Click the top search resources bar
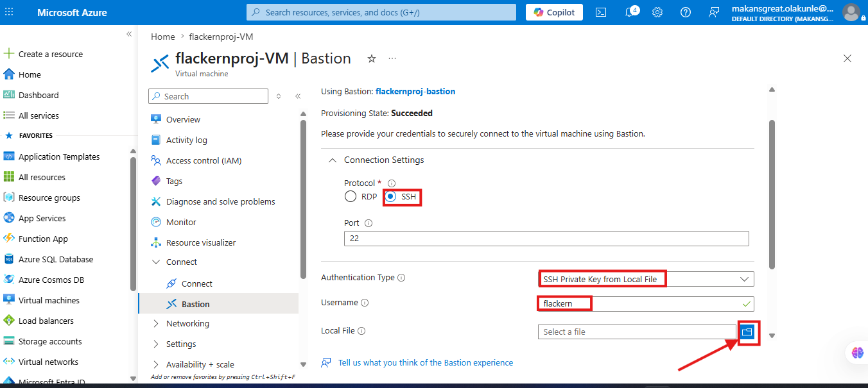 pyautogui.click(x=381, y=12)
